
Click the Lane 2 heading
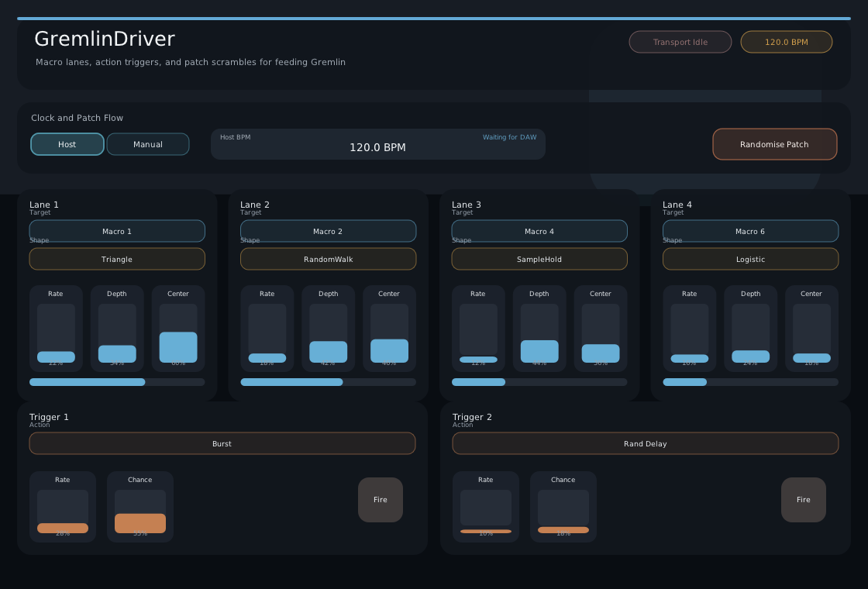point(255,205)
